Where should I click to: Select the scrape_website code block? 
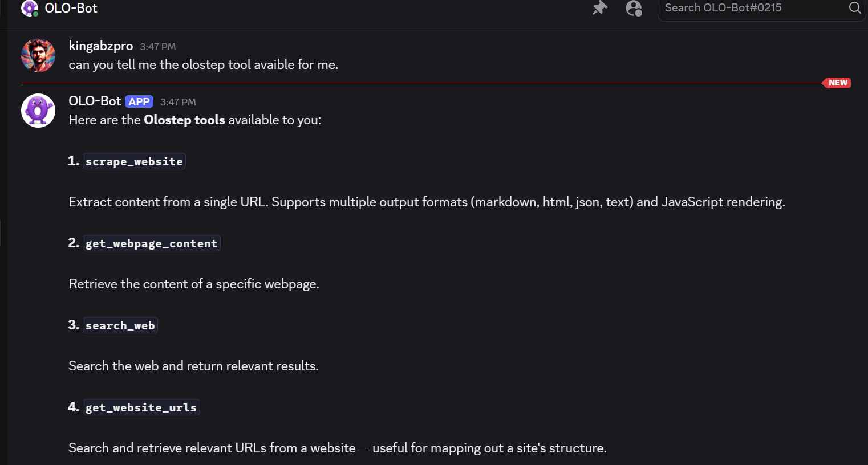(134, 161)
